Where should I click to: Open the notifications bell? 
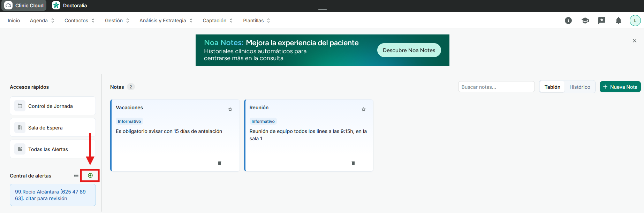click(x=619, y=21)
